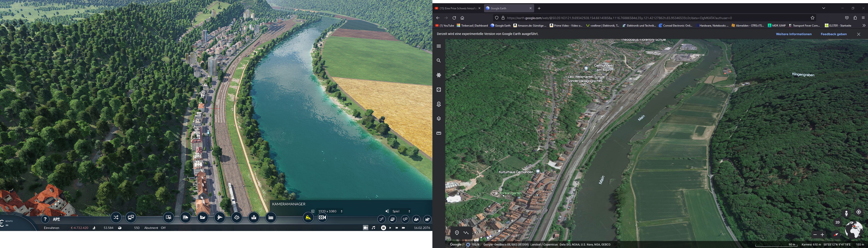Open the Spiel audio dropdown
This screenshot has width=868, height=248.
coord(401,211)
